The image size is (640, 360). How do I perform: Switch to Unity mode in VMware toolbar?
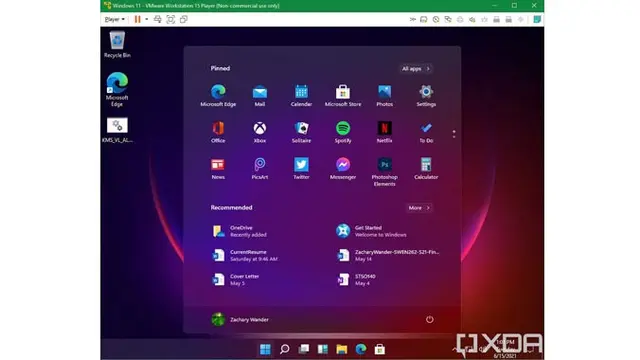pos(184,19)
